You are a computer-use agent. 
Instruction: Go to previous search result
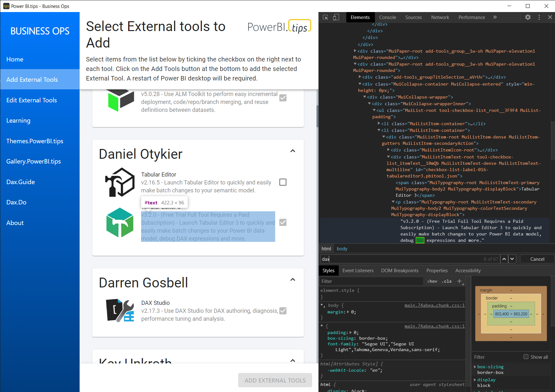504,259
